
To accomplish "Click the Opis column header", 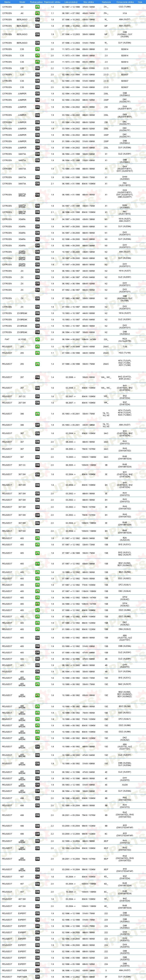I will [x=140, y=2].
